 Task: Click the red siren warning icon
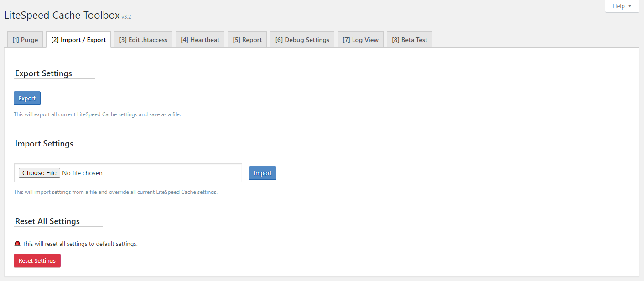[17, 244]
